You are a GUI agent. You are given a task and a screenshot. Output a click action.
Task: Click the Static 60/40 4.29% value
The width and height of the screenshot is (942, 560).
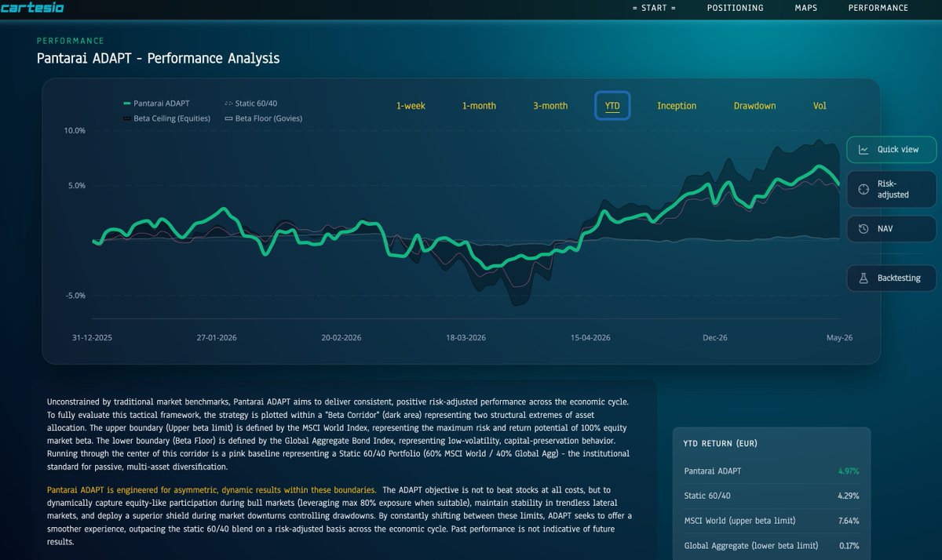(x=848, y=496)
